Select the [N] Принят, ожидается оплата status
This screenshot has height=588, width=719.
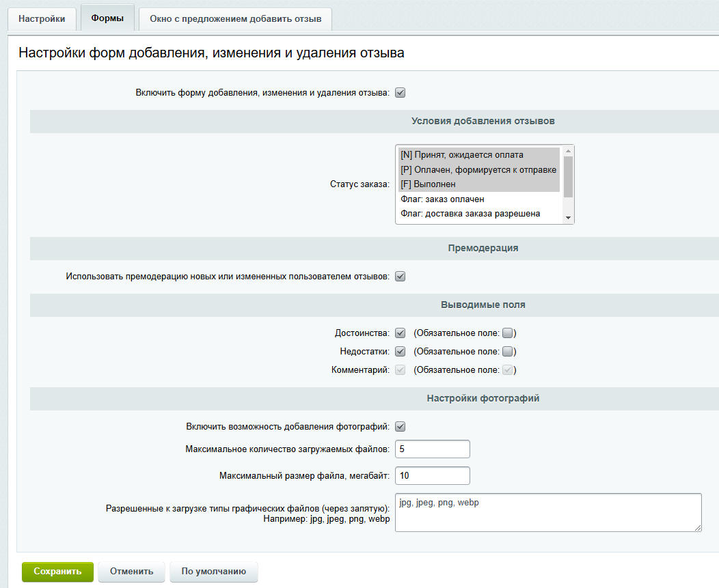478,155
